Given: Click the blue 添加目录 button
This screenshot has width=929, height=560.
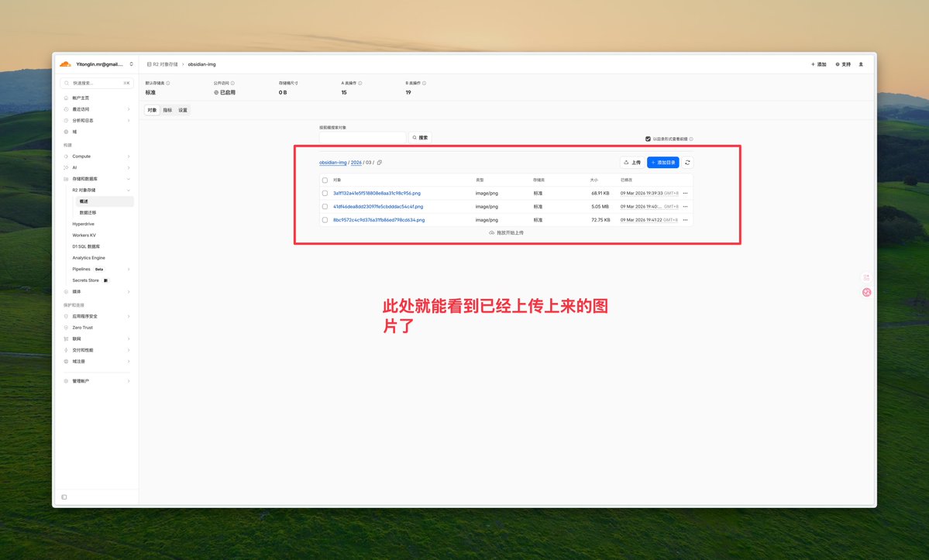Looking at the screenshot, I should 663,162.
